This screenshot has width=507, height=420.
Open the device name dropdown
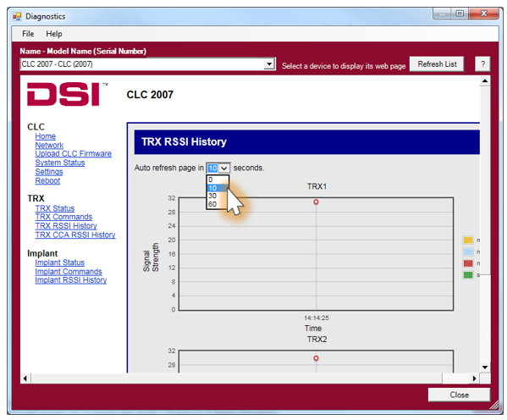[x=269, y=64]
